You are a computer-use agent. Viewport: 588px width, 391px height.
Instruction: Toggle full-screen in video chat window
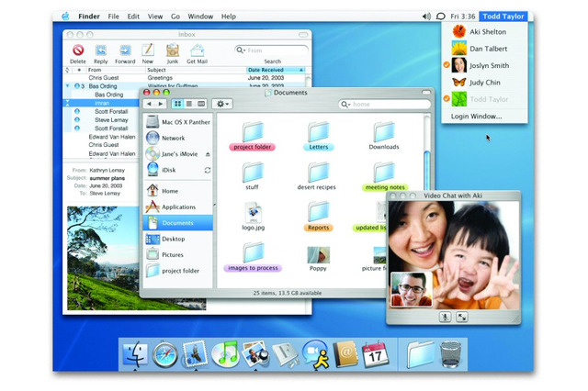coord(460,317)
